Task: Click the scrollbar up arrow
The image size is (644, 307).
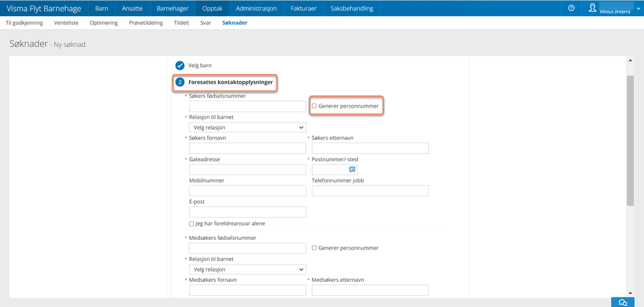Action: coord(630,60)
